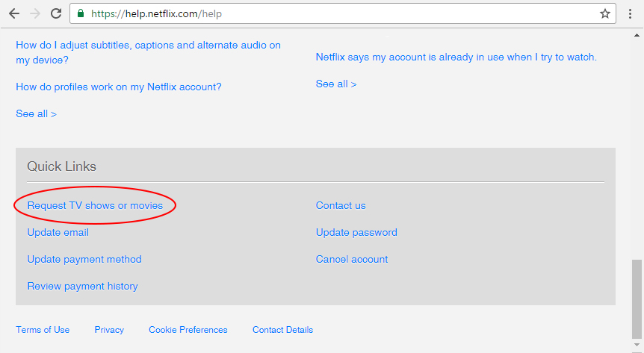The height and width of the screenshot is (353, 644).
Task: Click the browser forward arrow
Action: pyautogui.click(x=35, y=13)
